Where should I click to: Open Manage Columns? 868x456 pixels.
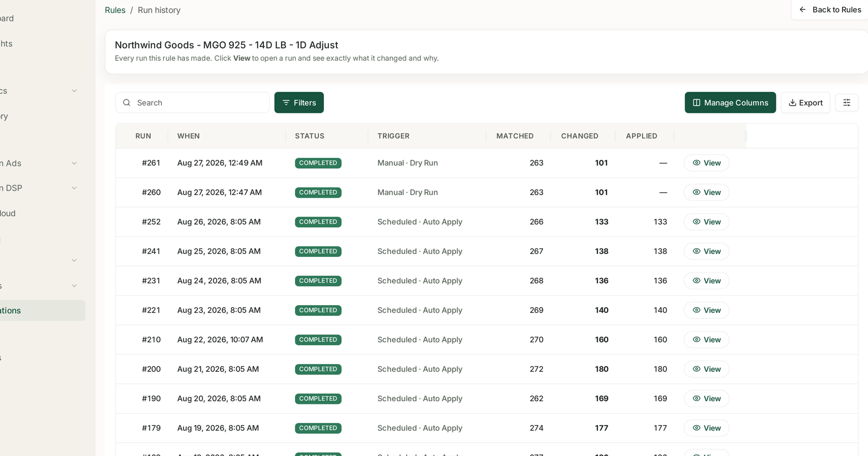(730, 103)
